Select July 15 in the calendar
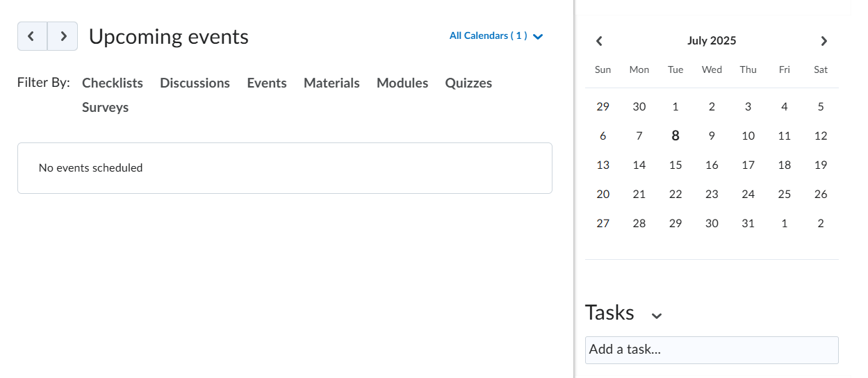 pyautogui.click(x=675, y=165)
